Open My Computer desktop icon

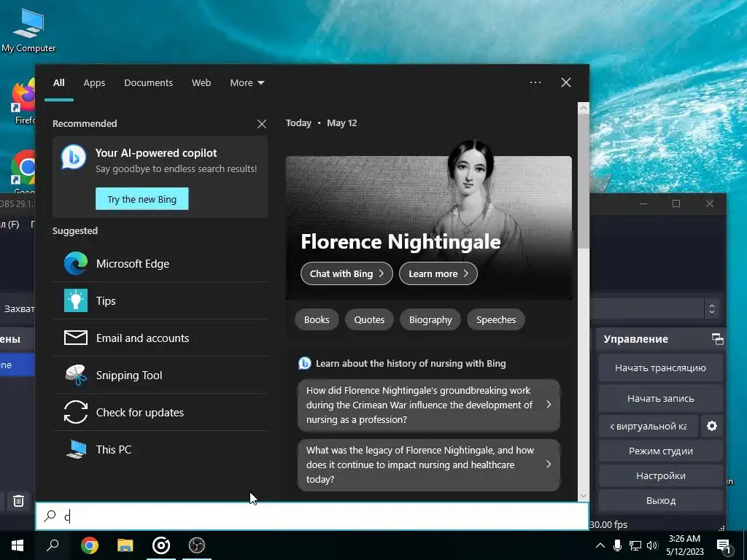pyautogui.click(x=28, y=30)
